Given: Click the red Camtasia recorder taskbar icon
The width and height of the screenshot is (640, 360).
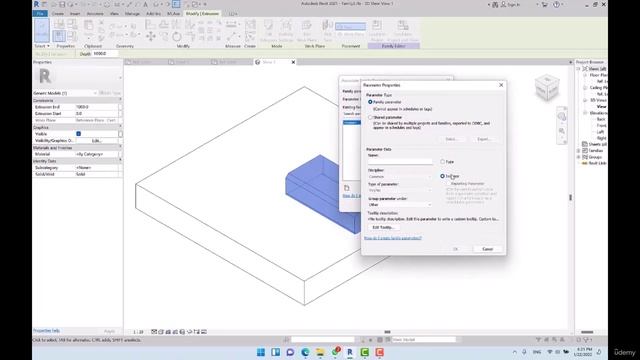Looking at the screenshot, I should (x=379, y=352).
